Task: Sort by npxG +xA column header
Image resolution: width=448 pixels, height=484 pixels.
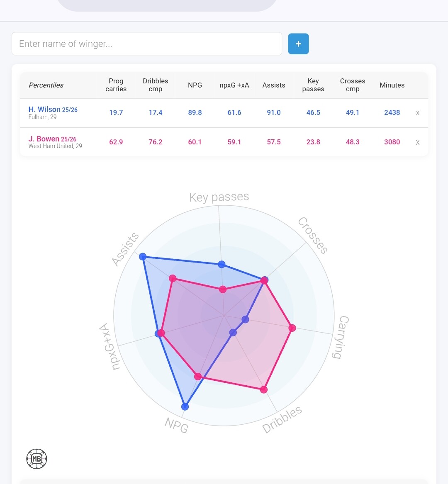Action: 234,85
